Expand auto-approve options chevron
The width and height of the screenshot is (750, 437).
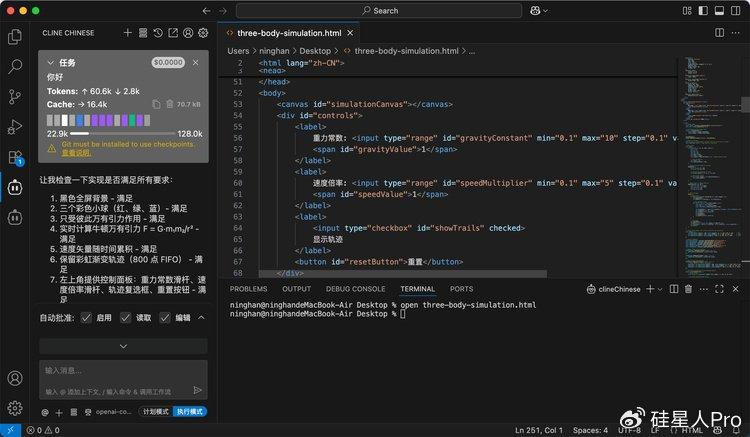point(201,317)
